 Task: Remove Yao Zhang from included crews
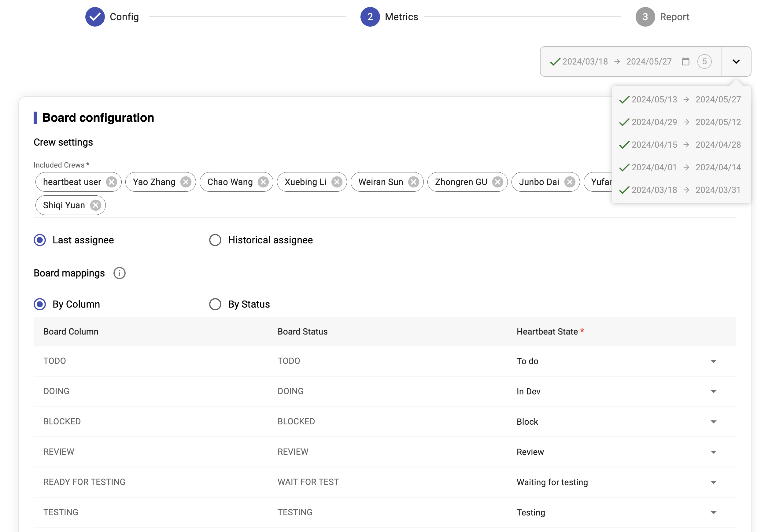pos(186,182)
